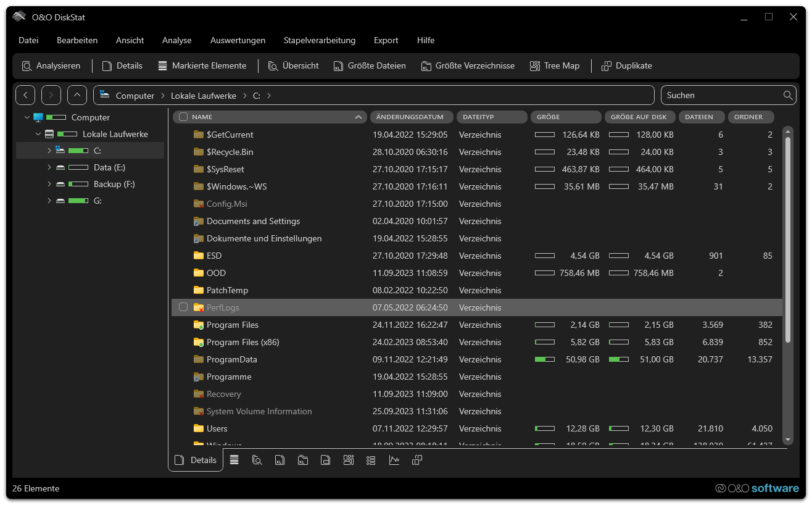
Task: Open the Stapelverarbeitung menu
Action: tap(320, 40)
